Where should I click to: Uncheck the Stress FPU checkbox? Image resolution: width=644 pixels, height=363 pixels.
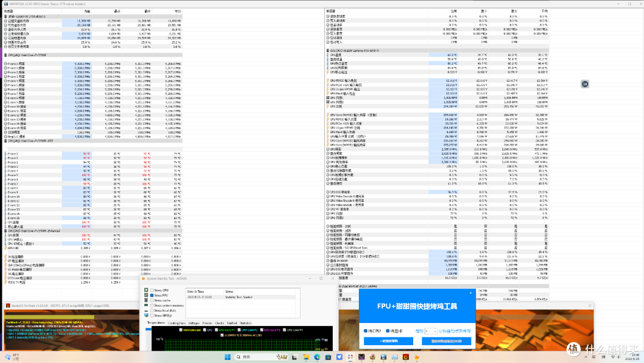tap(152, 295)
